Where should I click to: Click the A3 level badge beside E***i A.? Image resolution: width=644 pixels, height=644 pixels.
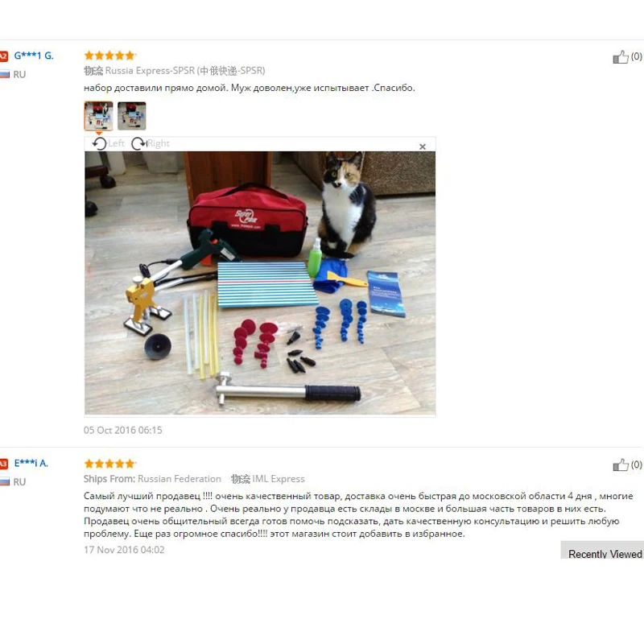pos(4,464)
